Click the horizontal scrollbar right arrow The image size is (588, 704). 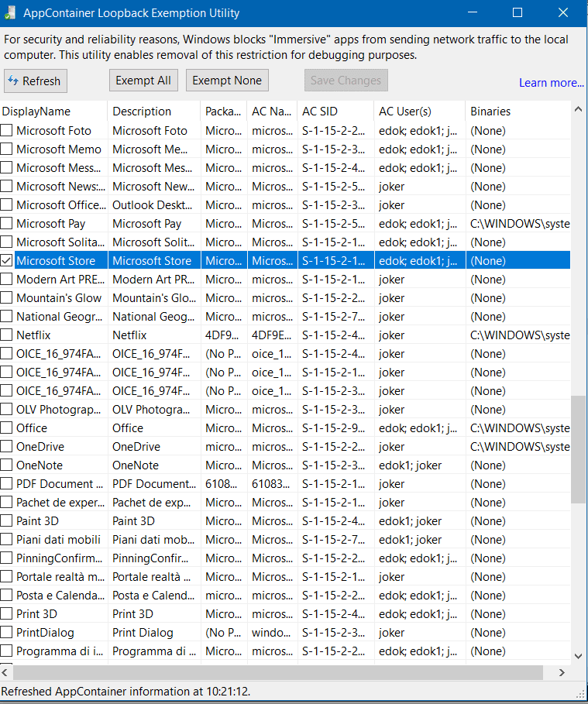[x=562, y=672]
